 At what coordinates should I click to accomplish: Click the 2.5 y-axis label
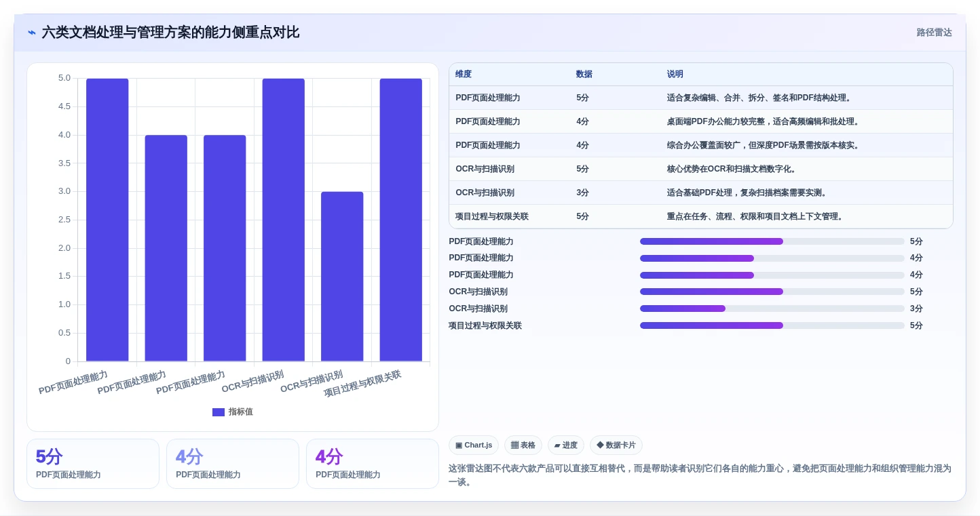[x=64, y=220]
